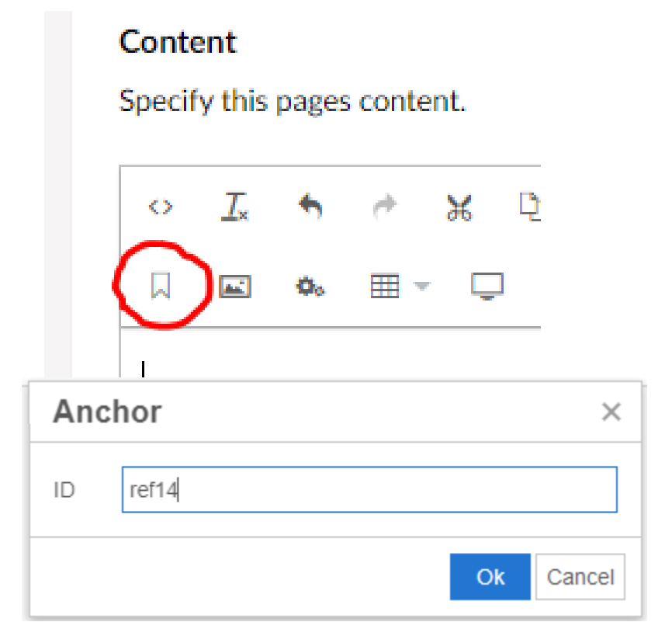672x629 pixels.
Task: Click the partially visible copy icon
Action: point(531,207)
